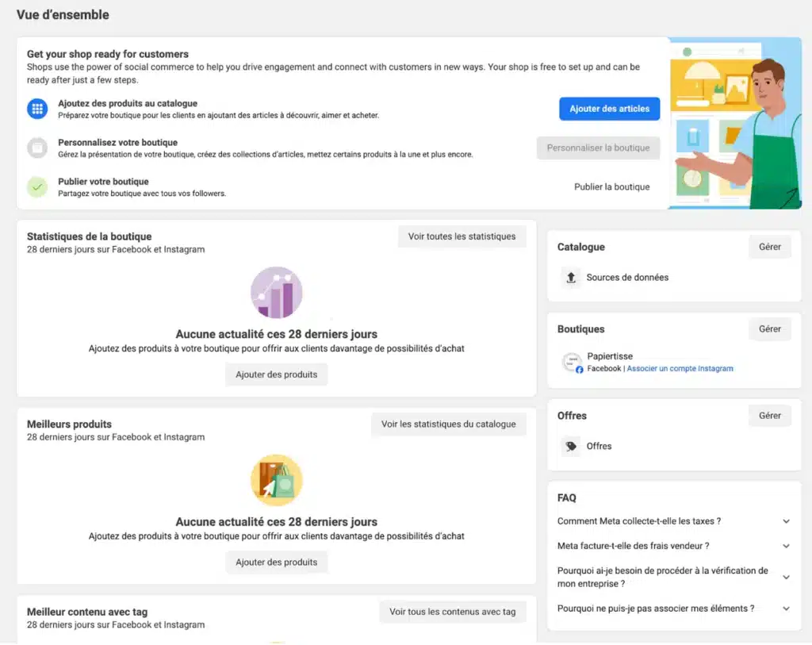
Task: Click the Papiertisse shop profile picture
Action: 571,362
